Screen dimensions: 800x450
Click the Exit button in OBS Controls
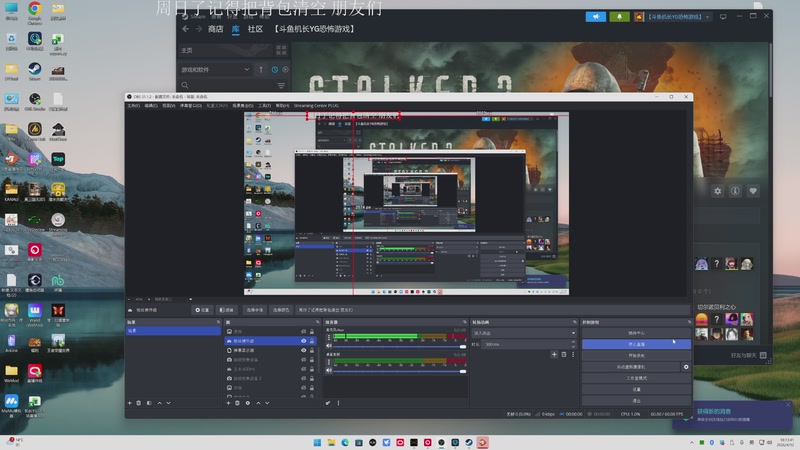click(636, 401)
